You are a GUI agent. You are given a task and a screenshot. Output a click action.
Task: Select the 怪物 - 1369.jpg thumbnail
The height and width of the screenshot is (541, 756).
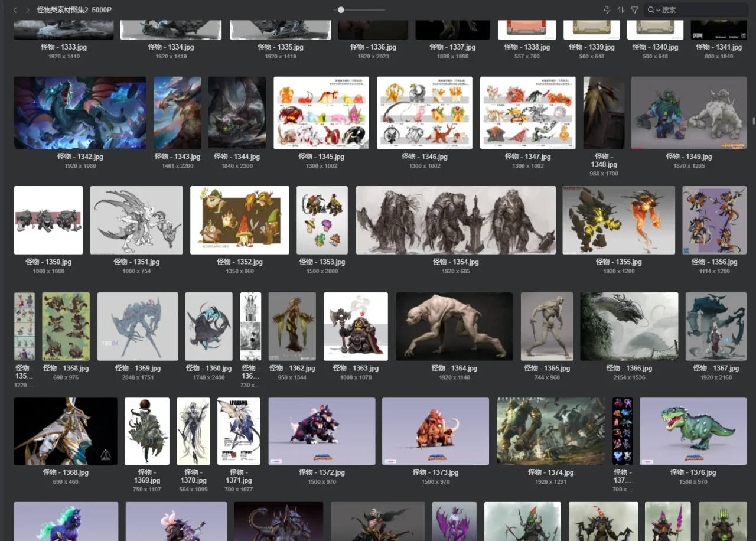coord(147,431)
